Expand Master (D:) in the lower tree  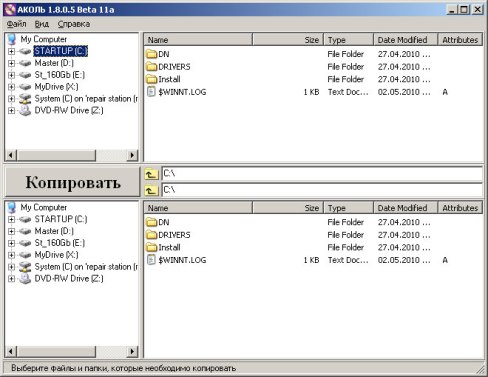(x=11, y=231)
